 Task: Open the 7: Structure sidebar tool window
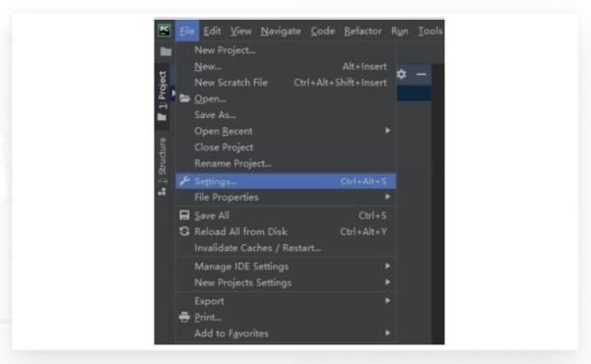(x=163, y=166)
